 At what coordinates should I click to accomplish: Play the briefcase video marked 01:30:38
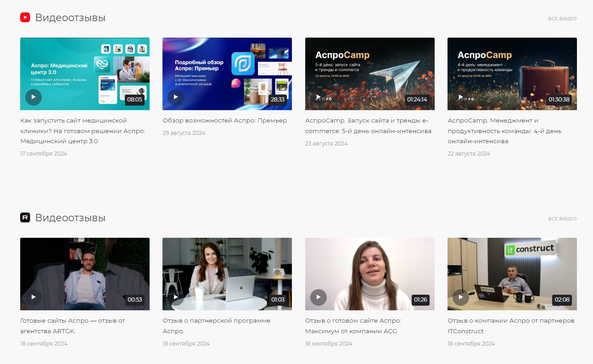(x=461, y=97)
